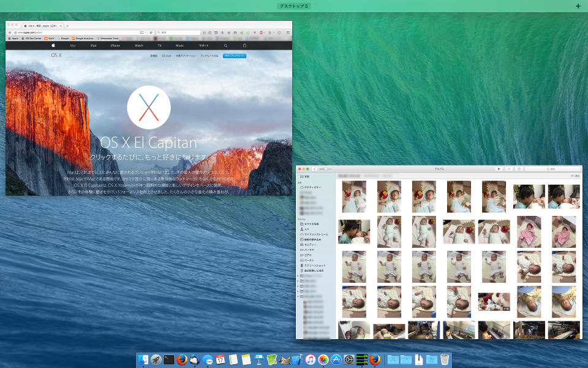The height and width of the screenshot is (368, 588).
Task: Launch Terminal from the Dock
Action: tap(169, 360)
